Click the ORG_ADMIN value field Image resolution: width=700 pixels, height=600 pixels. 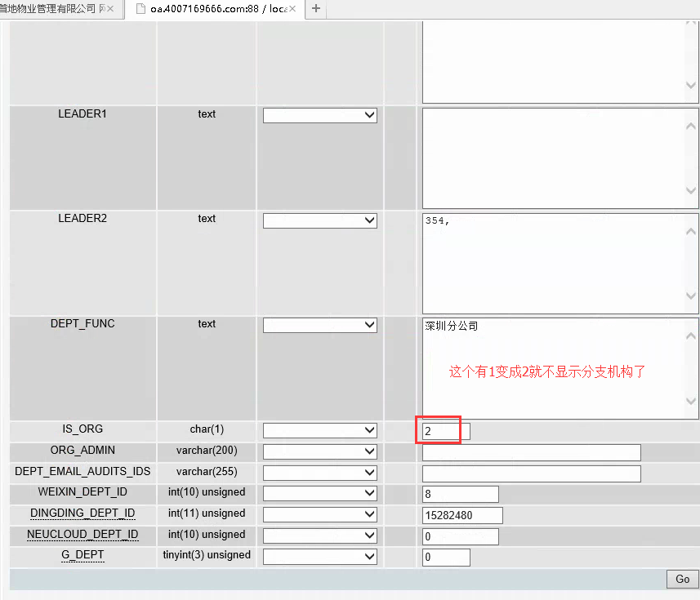point(531,452)
